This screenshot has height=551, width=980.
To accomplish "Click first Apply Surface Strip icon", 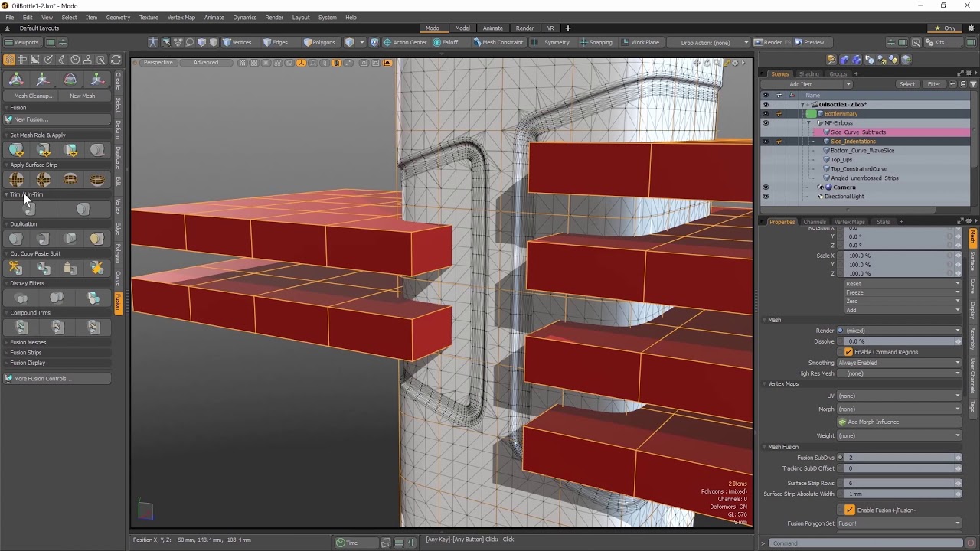I will 16,180.
